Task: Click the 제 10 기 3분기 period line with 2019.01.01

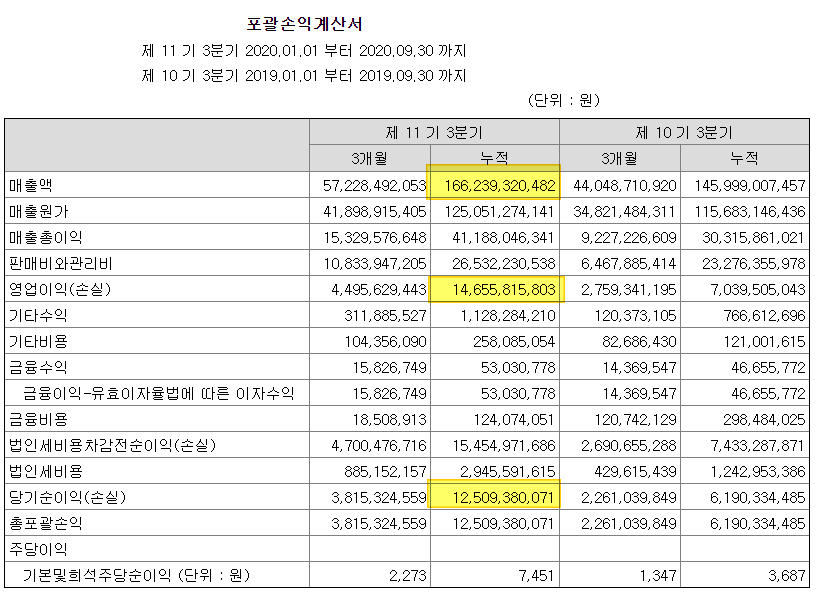Action: [304, 76]
